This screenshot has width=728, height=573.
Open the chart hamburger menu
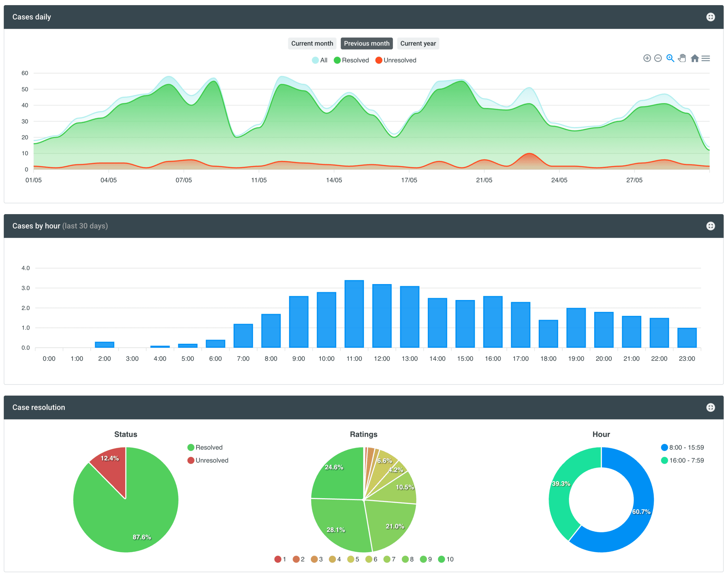tap(706, 58)
